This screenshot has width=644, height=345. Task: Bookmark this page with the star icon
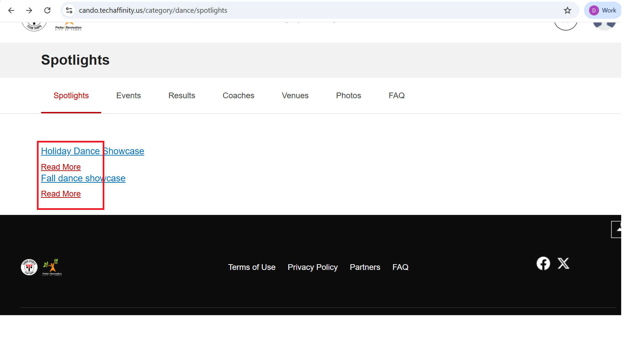pyautogui.click(x=567, y=10)
